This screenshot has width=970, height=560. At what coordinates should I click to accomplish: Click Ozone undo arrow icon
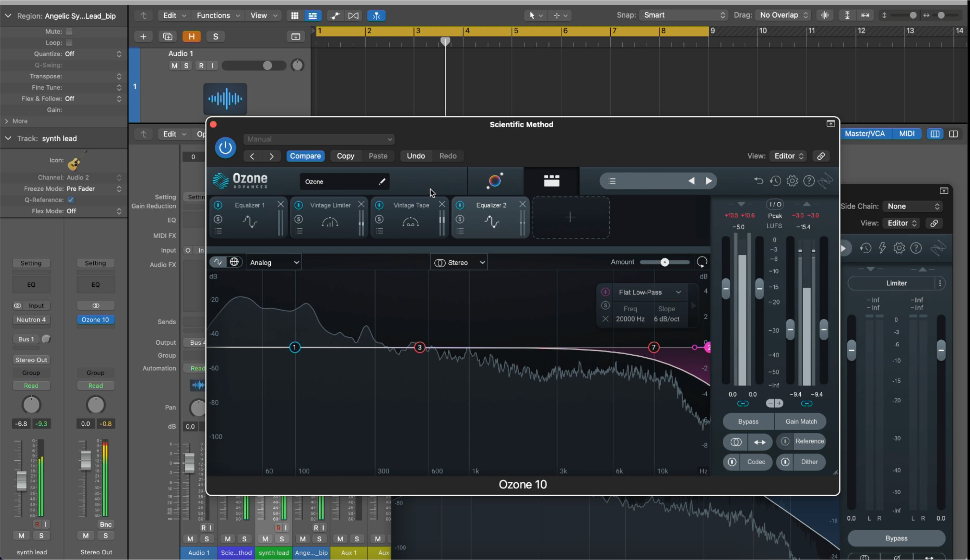(x=758, y=181)
